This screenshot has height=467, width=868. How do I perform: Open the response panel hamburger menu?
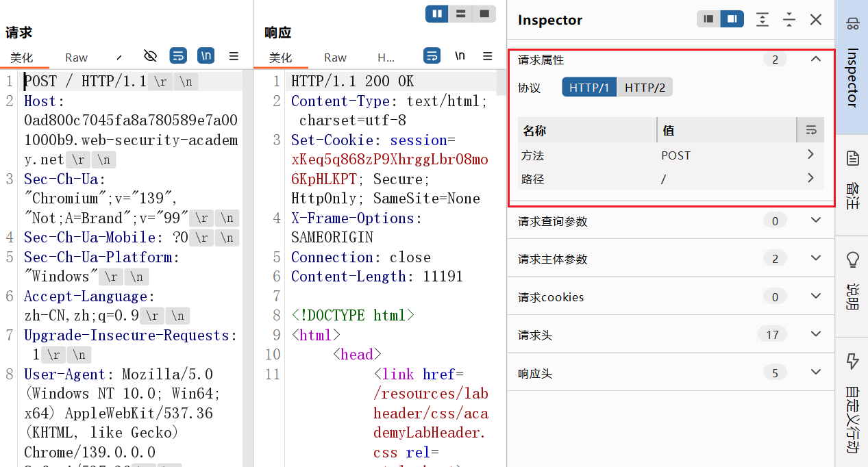(x=488, y=56)
